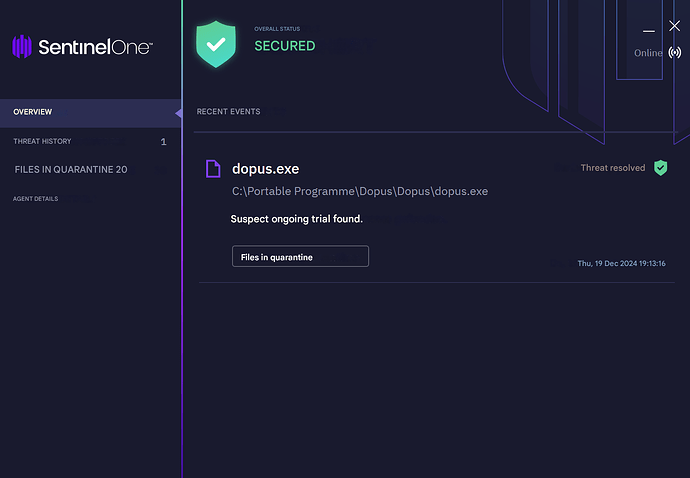Click the dopus.exe file icon
Viewport: 690px width, 478px height.
pyautogui.click(x=213, y=169)
